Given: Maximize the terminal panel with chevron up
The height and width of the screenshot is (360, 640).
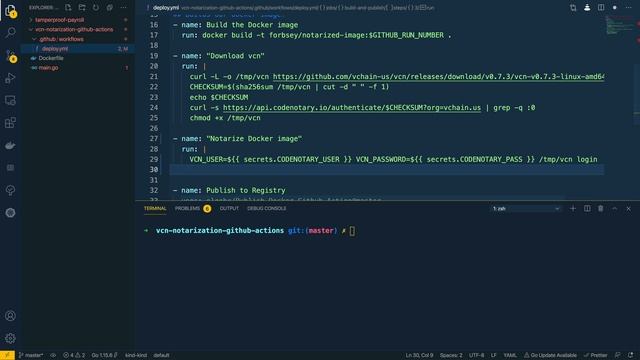Looking at the screenshot, I should point(615,209).
